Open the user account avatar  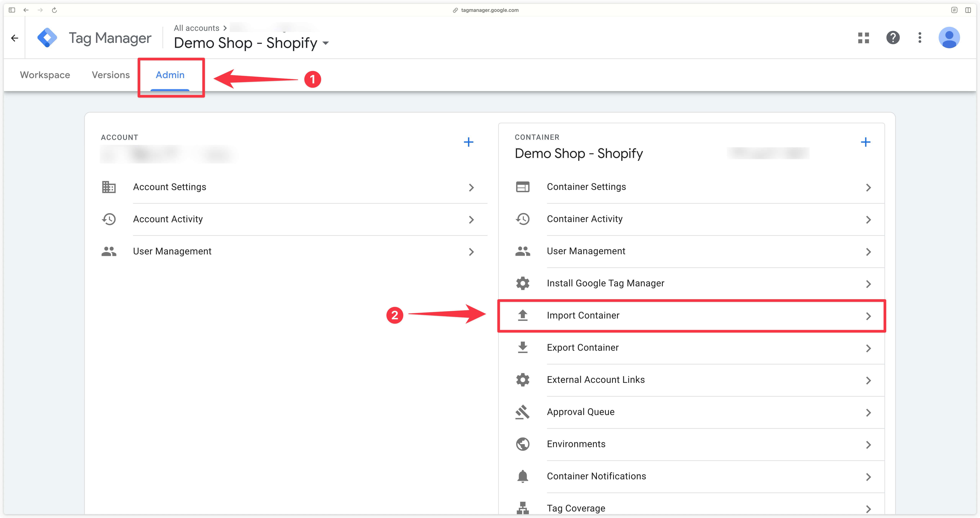949,38
